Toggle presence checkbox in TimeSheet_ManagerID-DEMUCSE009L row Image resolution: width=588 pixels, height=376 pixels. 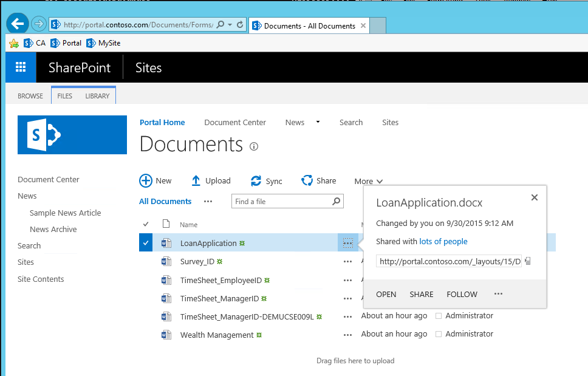pyautogui.click(x=439, y=316)
